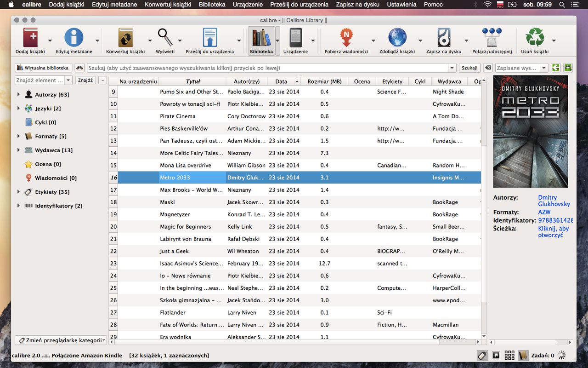Viewport: 588px width, 368px height.
Task: Open the Pomoc menu
Action: pyautogui.click(x=433, y=5)
